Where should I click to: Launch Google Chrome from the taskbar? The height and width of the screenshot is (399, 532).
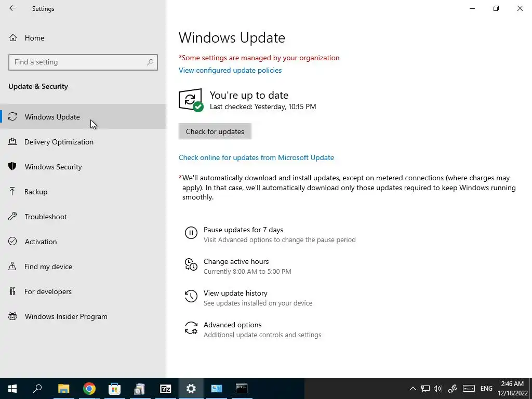[x=89, y=389]
